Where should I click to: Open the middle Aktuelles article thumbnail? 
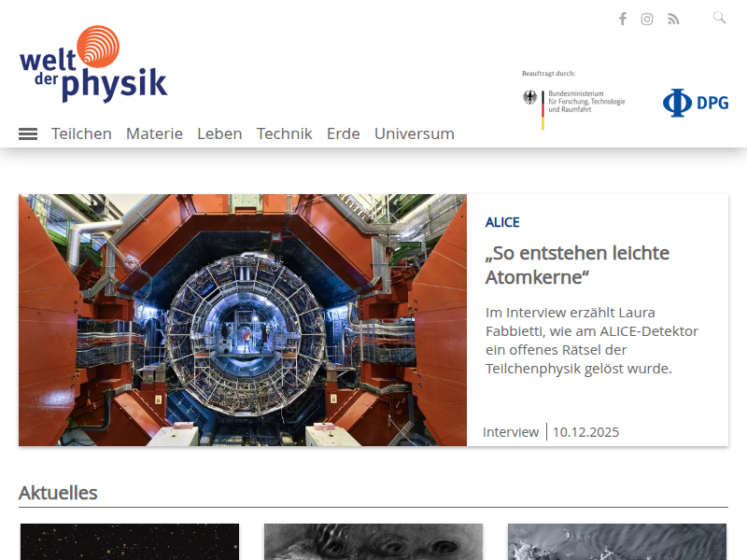pos(373,541)
